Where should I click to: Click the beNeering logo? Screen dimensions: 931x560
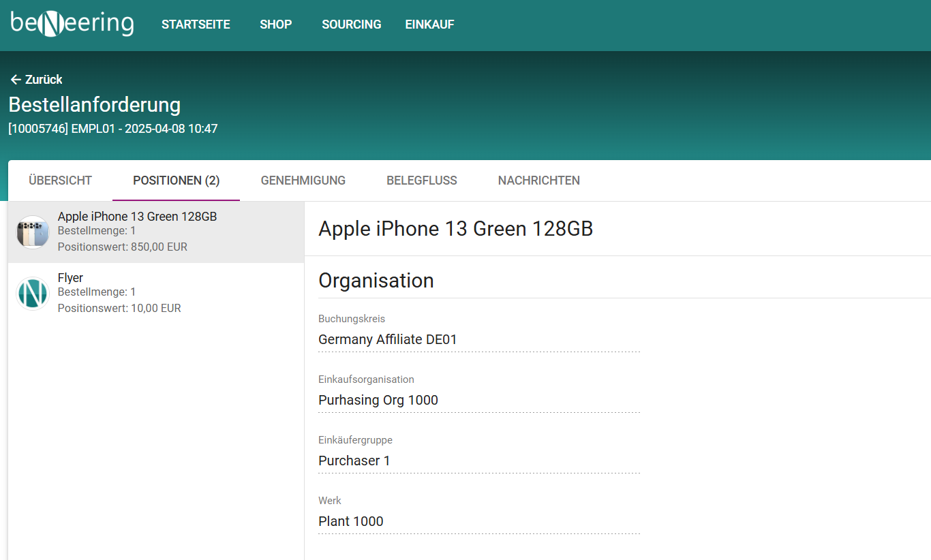(x=72, y=24)
